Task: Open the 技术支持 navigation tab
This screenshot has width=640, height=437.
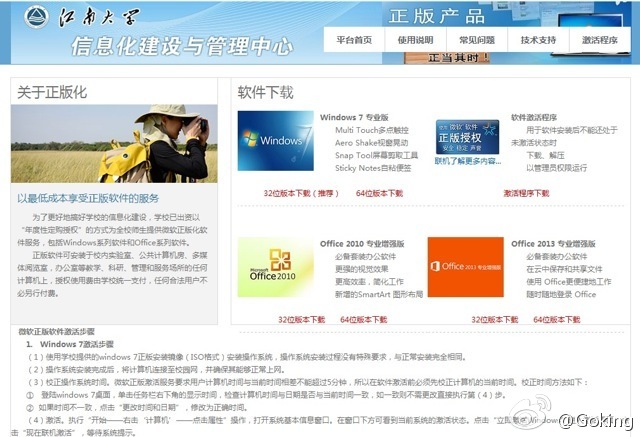Action: [x=538, y=40]
